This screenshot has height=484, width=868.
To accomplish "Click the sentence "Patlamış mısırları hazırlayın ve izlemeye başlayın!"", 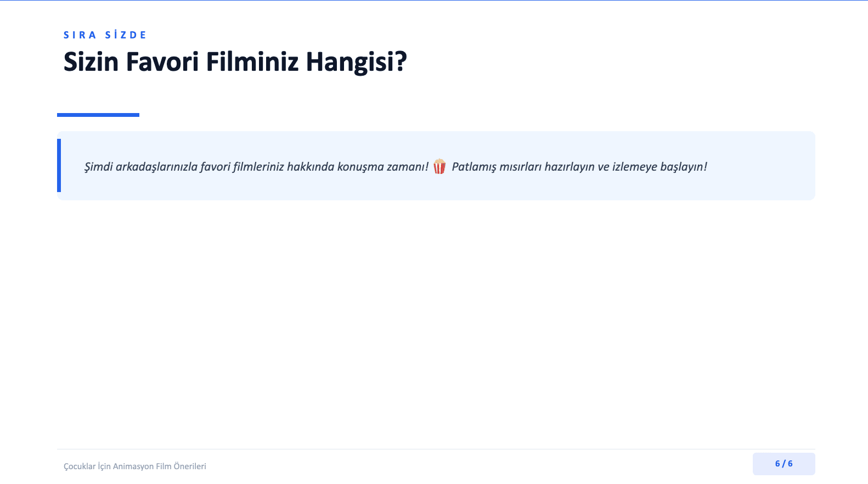I will pos(579,167).
